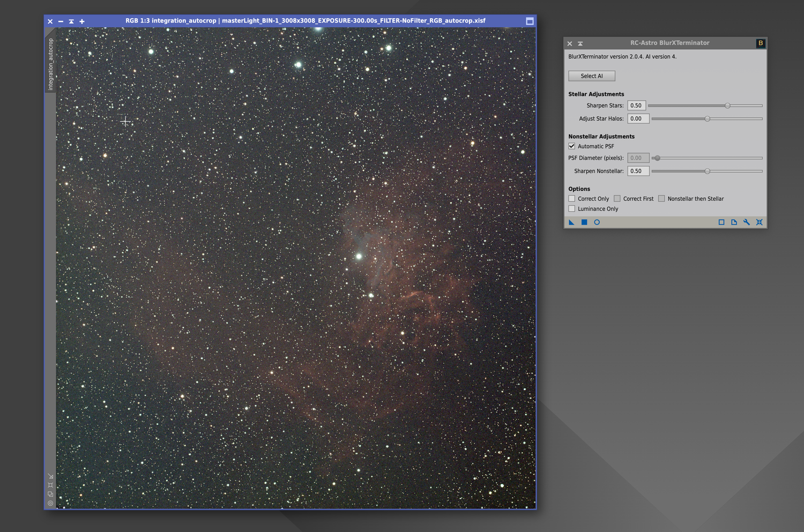Image resolution: width=804 pixels, height=532 pixels.
Task: Click the 'Nonstellar Adjustments' heading
Action: click(601, 137)
